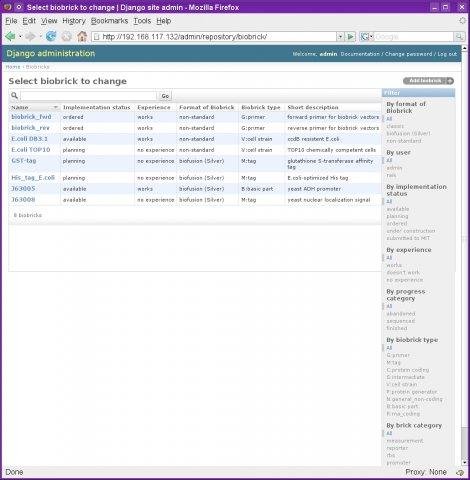Go to Home breadcrumb link
Image resolution: width=470 pixels, height=480 pixels.
(x=13, y=67)
